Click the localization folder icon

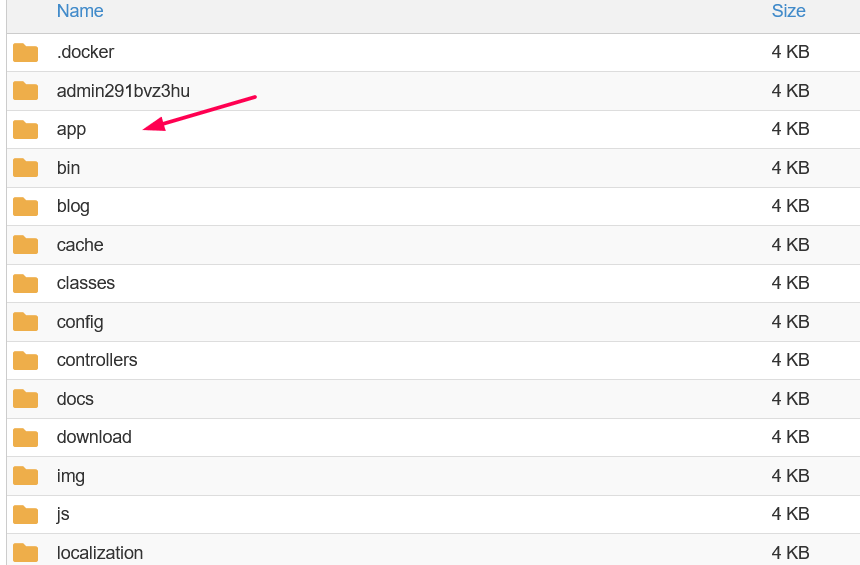point(25,553)
